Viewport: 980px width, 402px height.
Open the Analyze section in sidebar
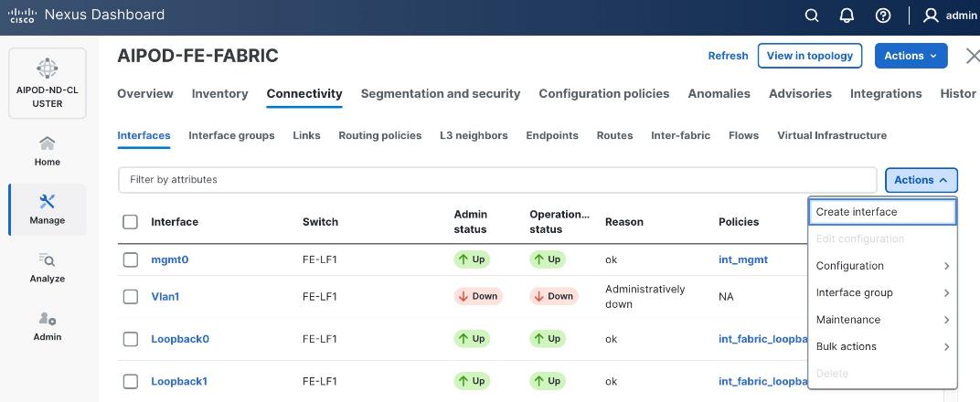click(48, 268)
